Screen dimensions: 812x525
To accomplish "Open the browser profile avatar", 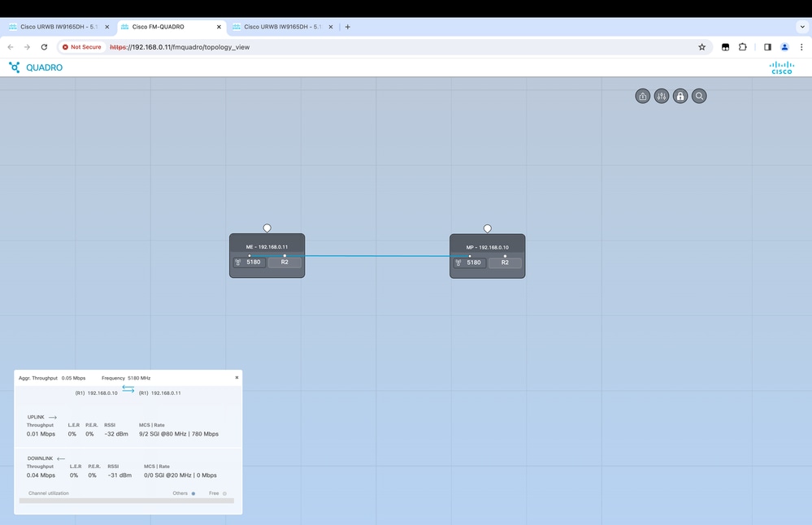I will (784, 47).
